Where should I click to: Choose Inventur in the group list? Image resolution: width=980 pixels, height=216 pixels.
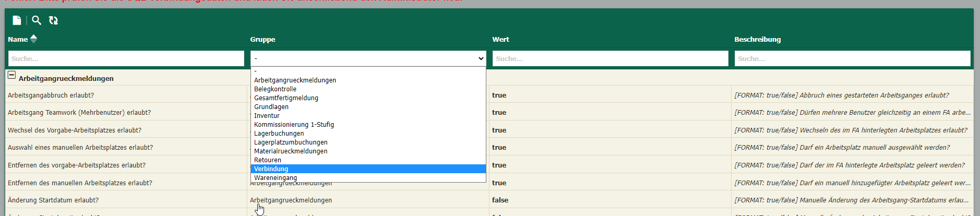click(267, 116)
